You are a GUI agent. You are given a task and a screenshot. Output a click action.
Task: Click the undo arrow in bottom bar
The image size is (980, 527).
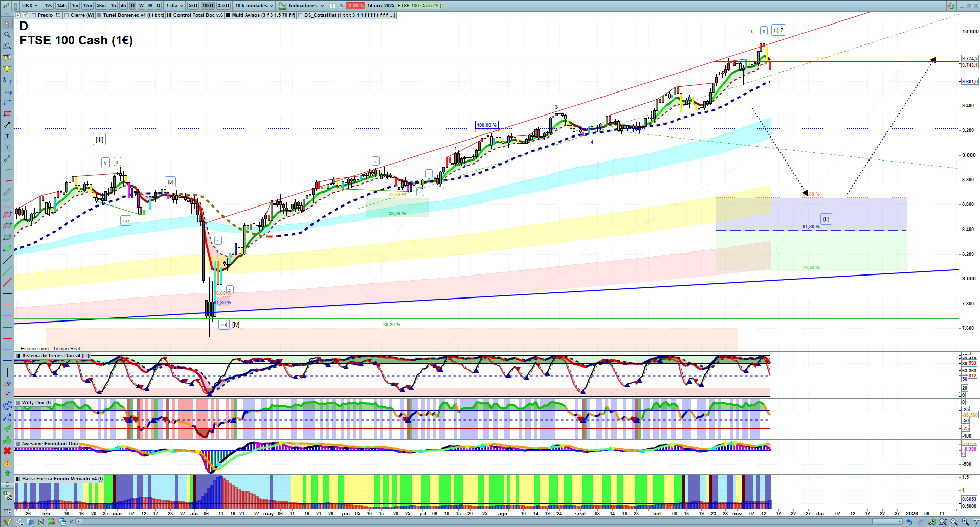point(909,522)
